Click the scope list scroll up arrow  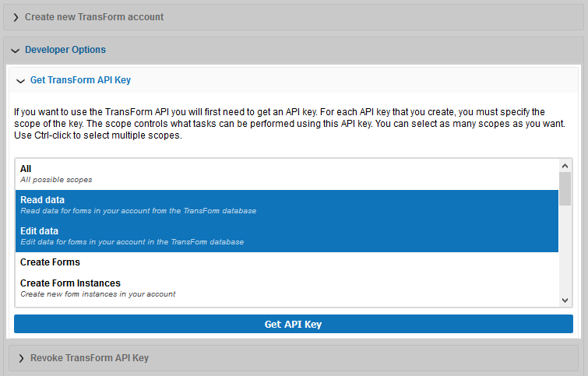pos(565,166)
